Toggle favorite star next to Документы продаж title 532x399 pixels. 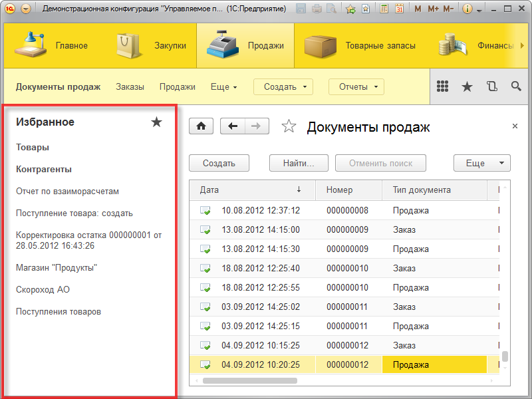tap(289, 125)
